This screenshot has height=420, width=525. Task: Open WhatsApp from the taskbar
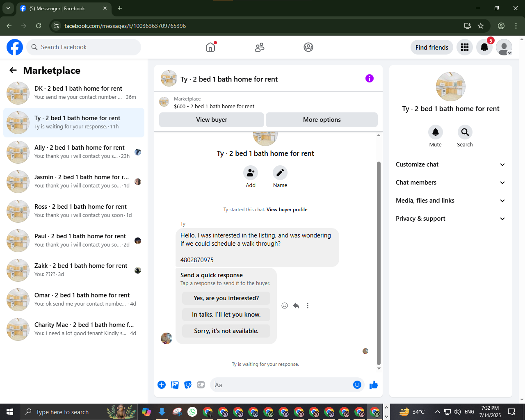(x=192, y=412)
